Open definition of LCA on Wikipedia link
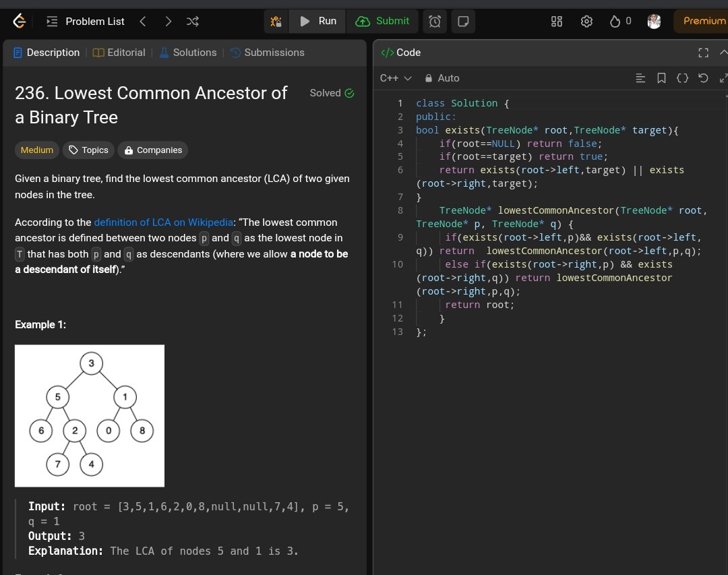The height and width of the screenshot is (575, 728). coord(163,222)
